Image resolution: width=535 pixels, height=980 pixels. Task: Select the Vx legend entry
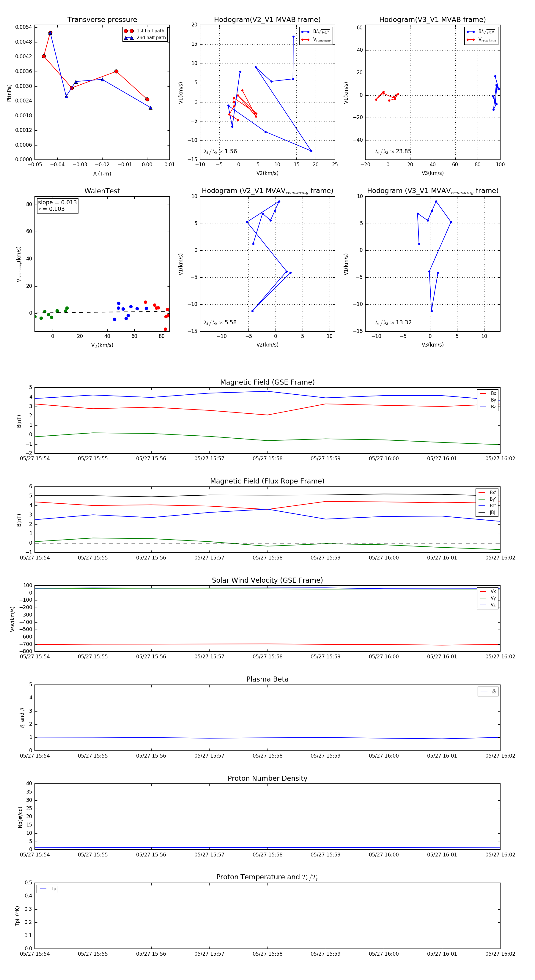point(488,592)
